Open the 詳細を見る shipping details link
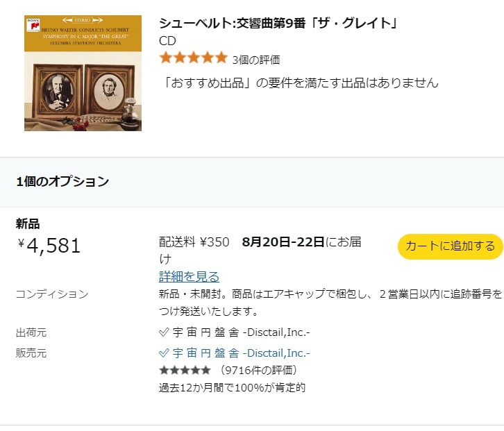Viewport: 504px width, 431px height. [189, 276]
